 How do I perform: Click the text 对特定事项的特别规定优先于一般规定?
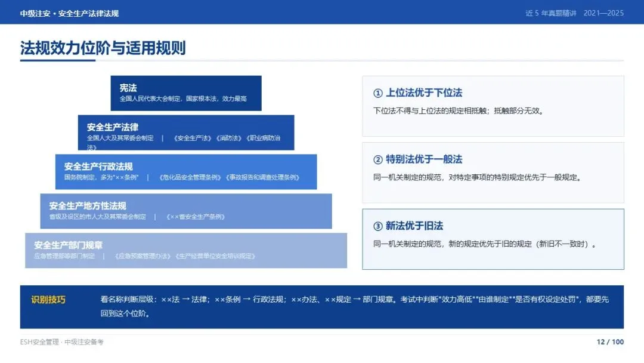point(513,177)
